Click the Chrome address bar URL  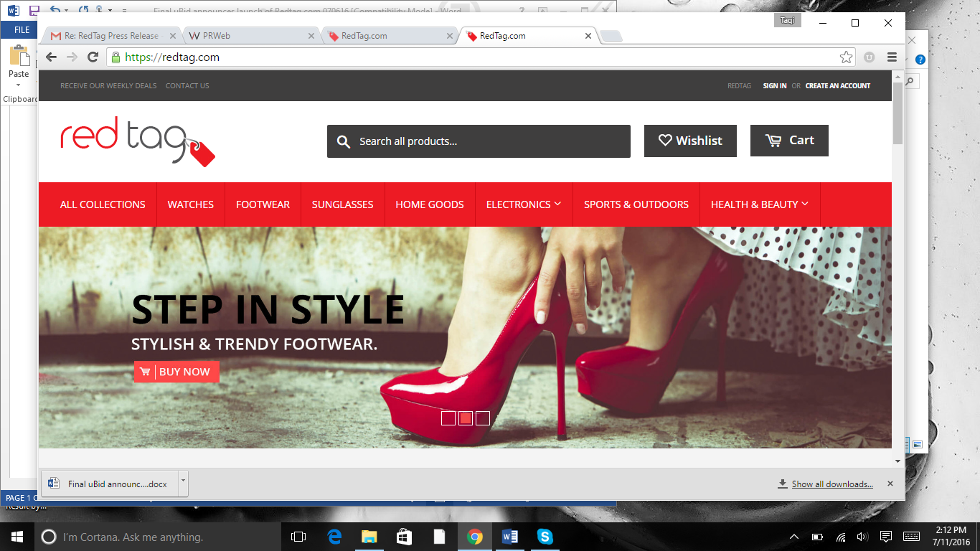pyautogui.click(x=172, y=57)
